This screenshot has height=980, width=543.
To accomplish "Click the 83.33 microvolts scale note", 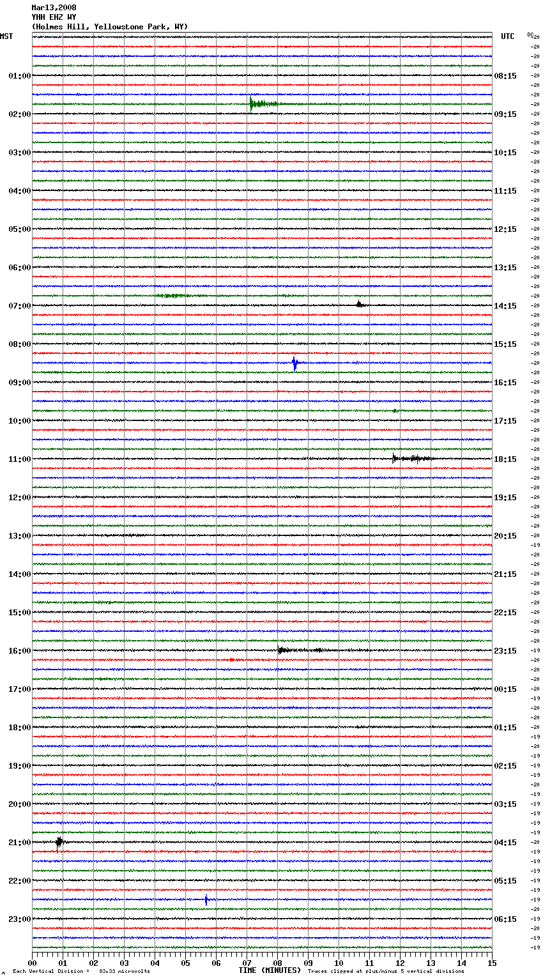I will [82, 971].
